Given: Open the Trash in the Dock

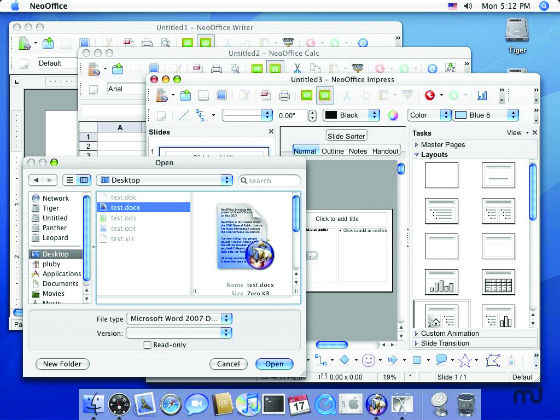Looking at the screenshot, I should coord(466,404).
